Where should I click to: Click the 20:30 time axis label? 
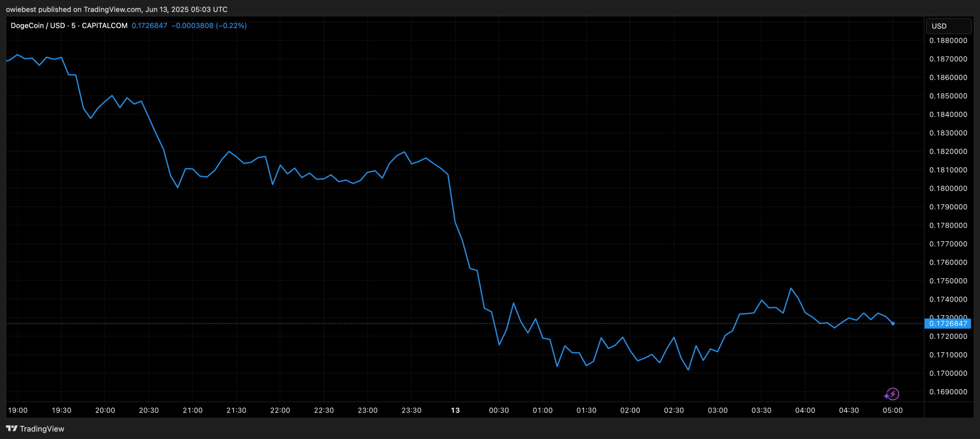pos(149,410)
